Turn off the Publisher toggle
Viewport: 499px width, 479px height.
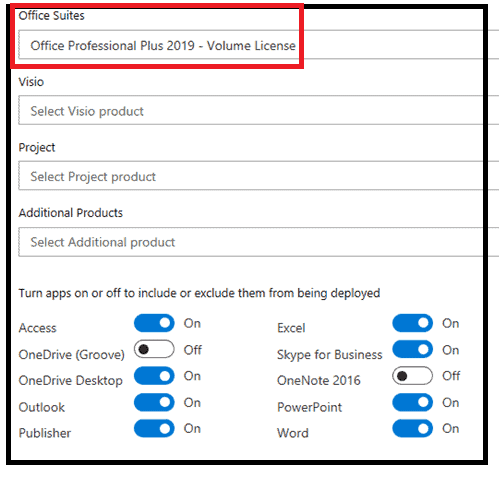(x=154, y=428)
